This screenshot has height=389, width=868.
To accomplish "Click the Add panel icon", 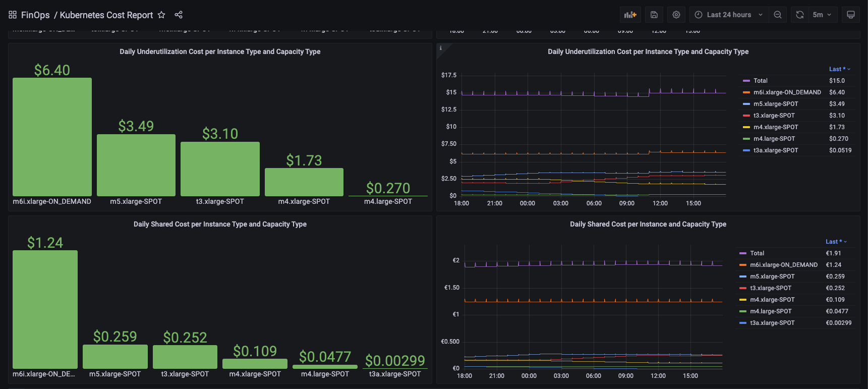I will (x=630, y=15).
